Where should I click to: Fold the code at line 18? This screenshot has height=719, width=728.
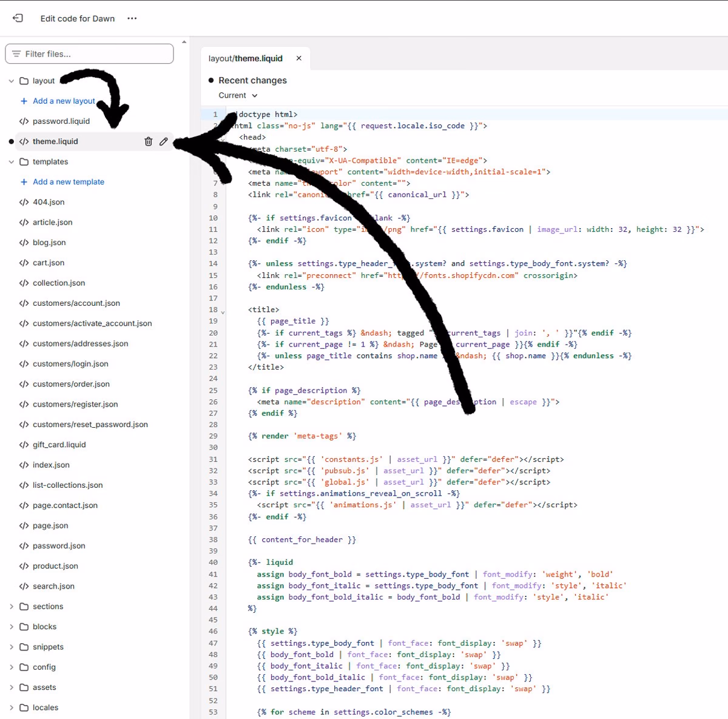coord(223,311)
